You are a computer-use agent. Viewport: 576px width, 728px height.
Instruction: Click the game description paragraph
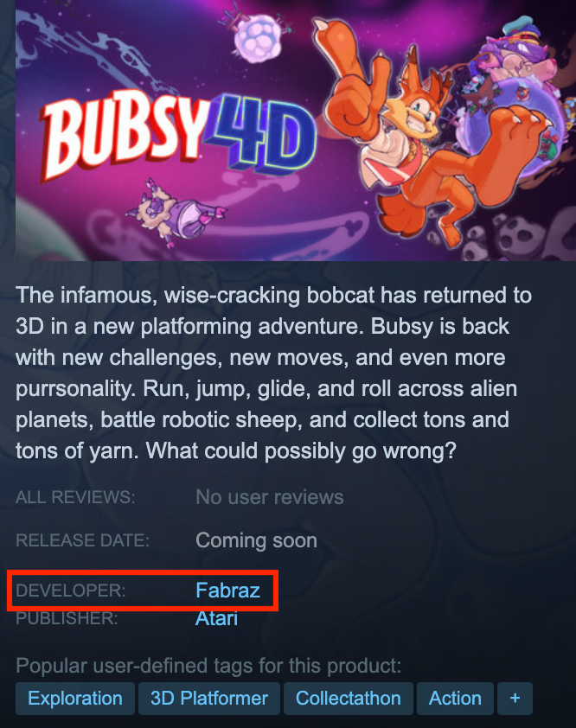pyautogui.click(x=274, y=373)
